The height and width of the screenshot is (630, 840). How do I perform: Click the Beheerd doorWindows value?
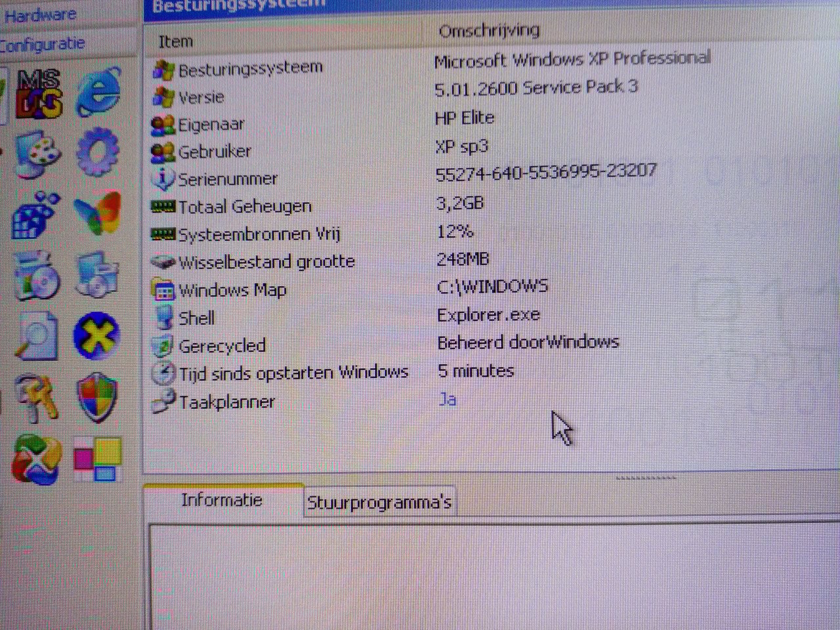coord(528,342)
